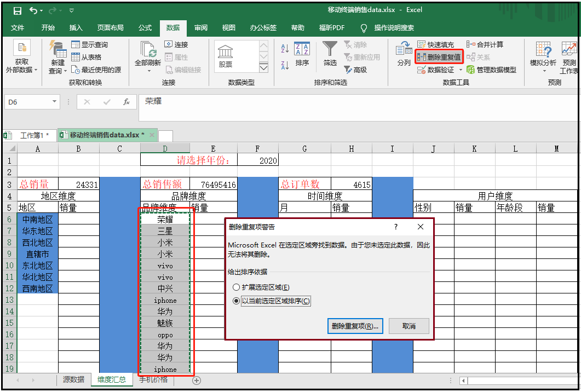Viewport: 581px width, 392px height.
Task: Click 高级 filter option
Action: click(355, 70)
